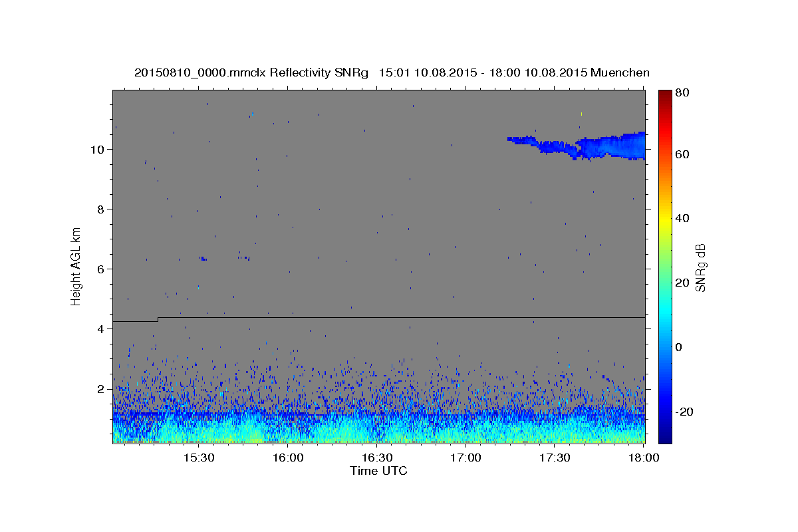The width and height of the screenshot is (798, 532).
Task: Click the 17:00 time tick label
Action: tap(465, 458)
